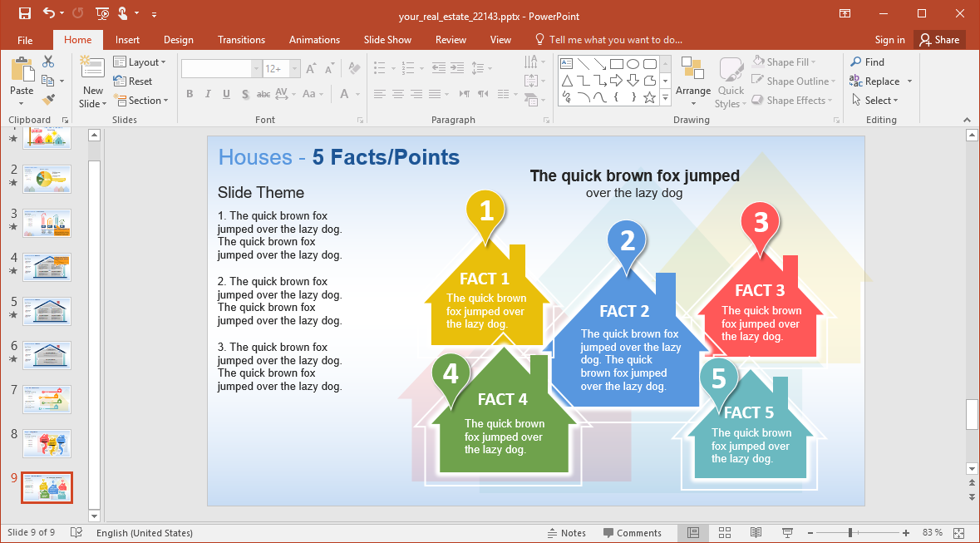
Task: Click the New Slide icon
Action: (92, 70)
